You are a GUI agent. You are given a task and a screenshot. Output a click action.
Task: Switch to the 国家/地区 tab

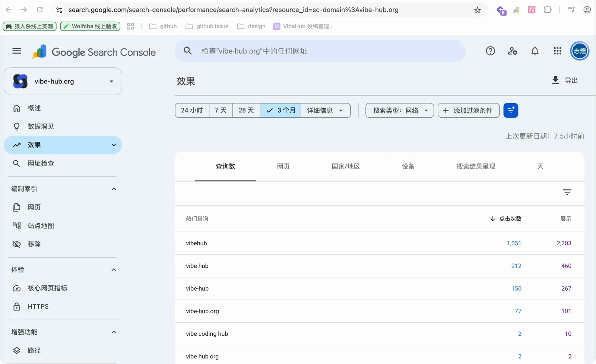(x=346, y=166)
